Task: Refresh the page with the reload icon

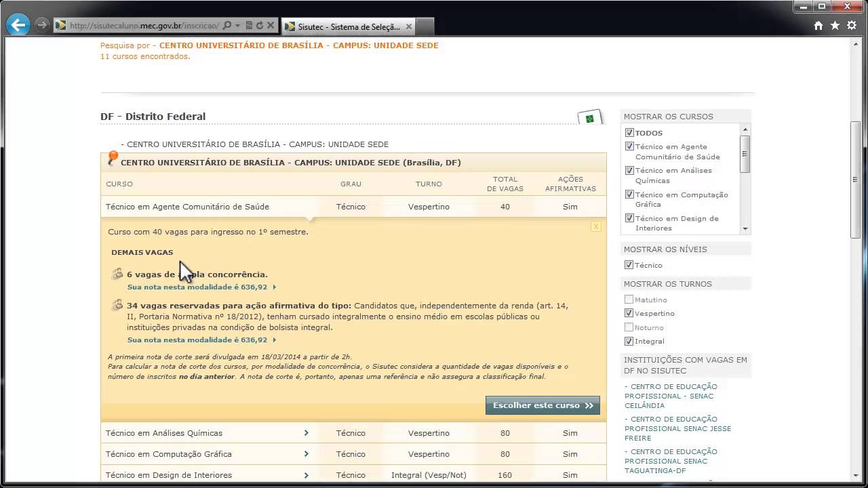Action: pyautogui.click(x=259, y=26)
